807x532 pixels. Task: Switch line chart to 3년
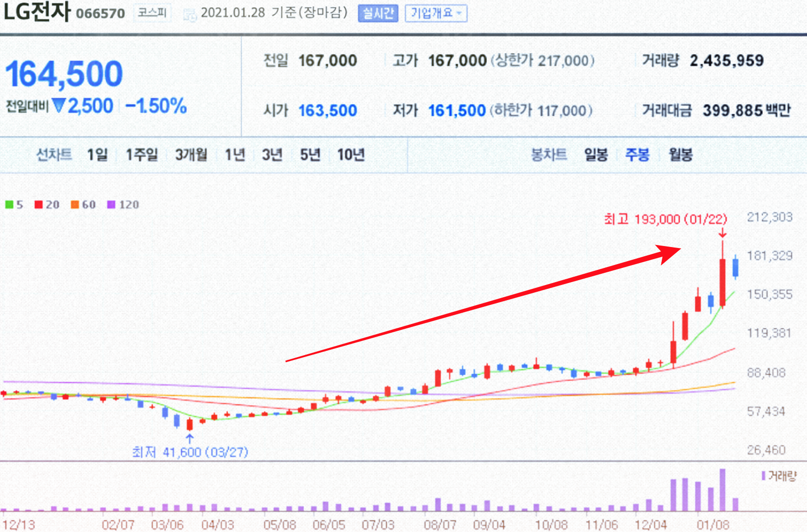[x=272, y=155]
